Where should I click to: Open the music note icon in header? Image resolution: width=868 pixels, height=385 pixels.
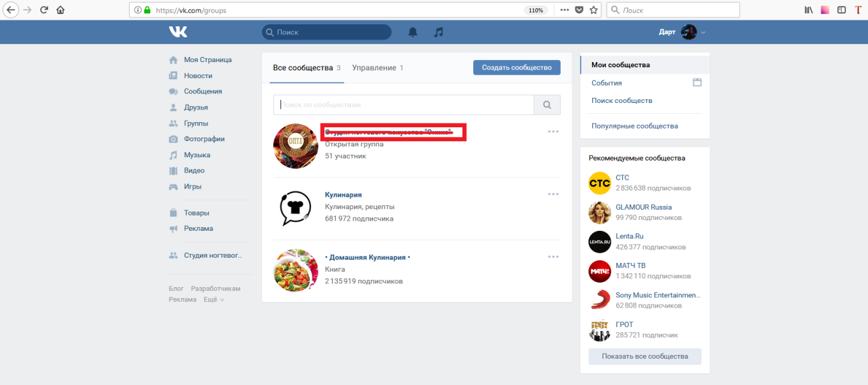coord(438,32)
